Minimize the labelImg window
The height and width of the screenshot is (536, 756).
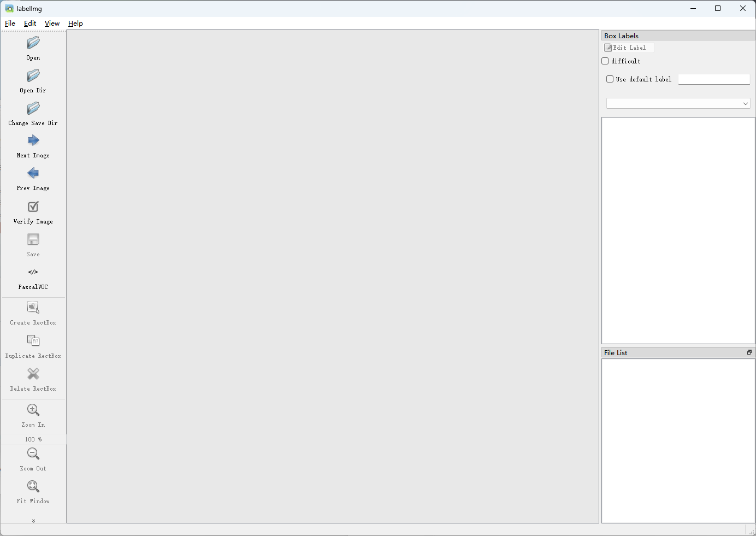tap(693, 8)
